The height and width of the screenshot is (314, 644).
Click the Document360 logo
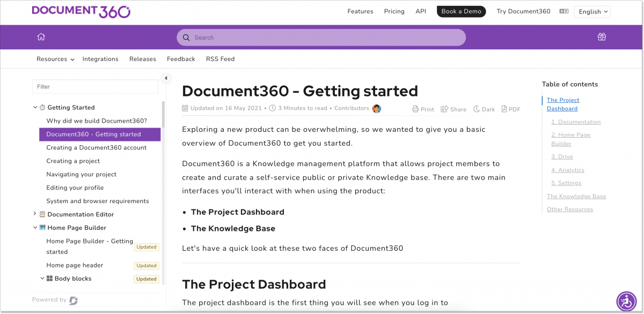click(81, 11)
